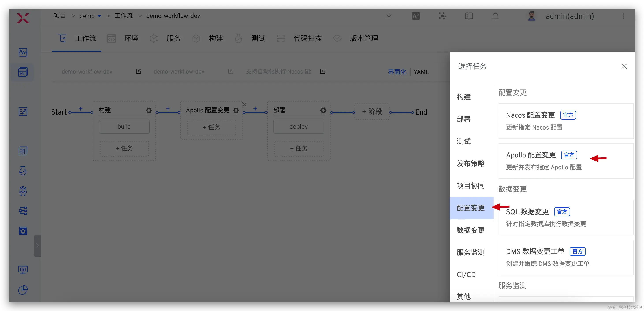Image resolution: width=644 pixels, height=311 pixels.
Task: Switch to YAML editing mode
Action: (421, 72)
